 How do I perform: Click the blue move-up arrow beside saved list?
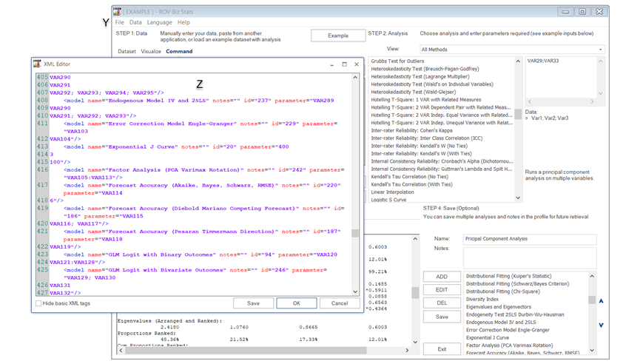601,301
